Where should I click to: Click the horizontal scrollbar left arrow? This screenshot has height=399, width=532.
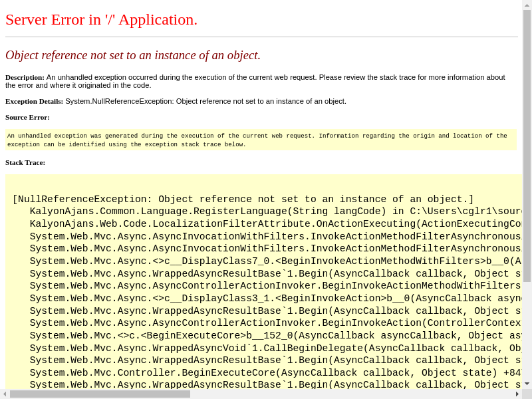(5, 394)
